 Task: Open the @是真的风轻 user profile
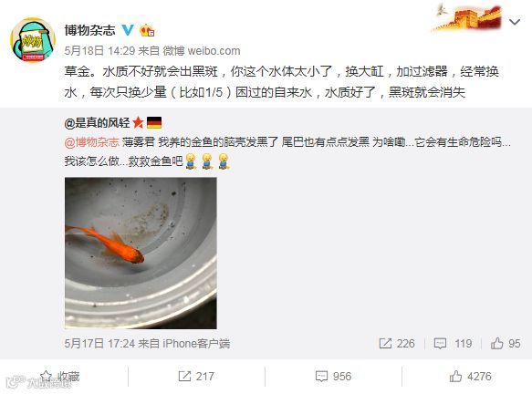point(97,122)
